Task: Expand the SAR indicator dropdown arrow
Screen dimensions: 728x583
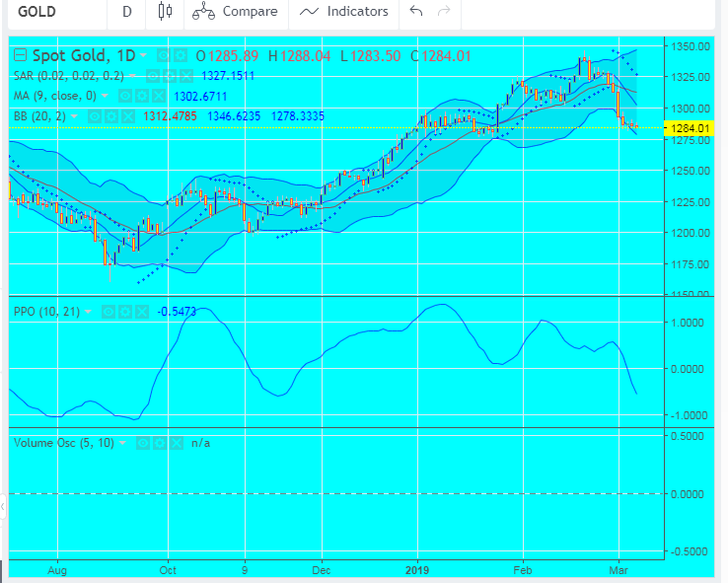Action: (133, 76)
